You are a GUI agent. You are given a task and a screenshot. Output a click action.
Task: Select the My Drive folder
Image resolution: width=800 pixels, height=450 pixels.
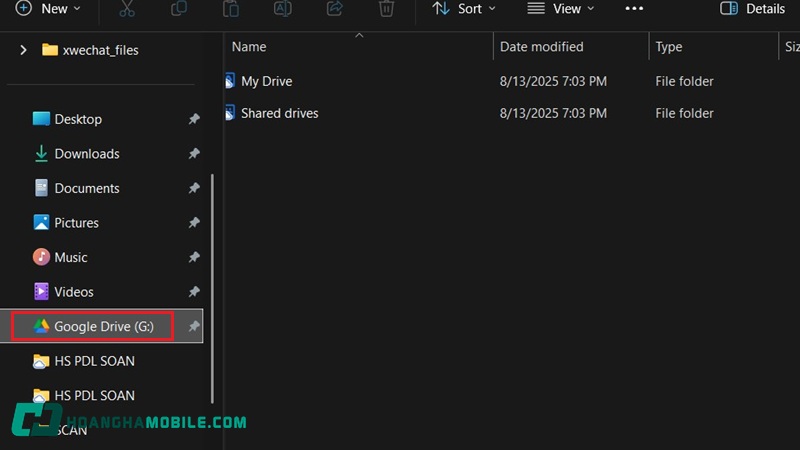tap(266, 81)
